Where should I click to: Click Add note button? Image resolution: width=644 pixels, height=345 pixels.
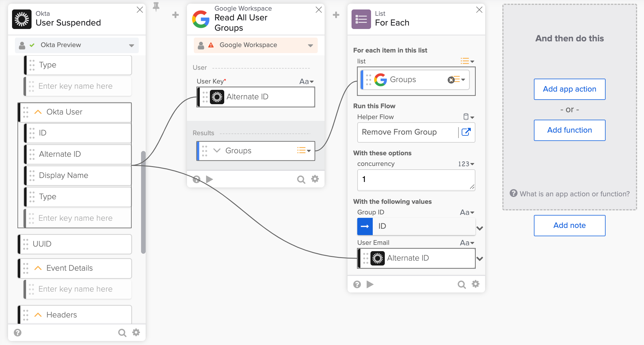pos(569,226)
